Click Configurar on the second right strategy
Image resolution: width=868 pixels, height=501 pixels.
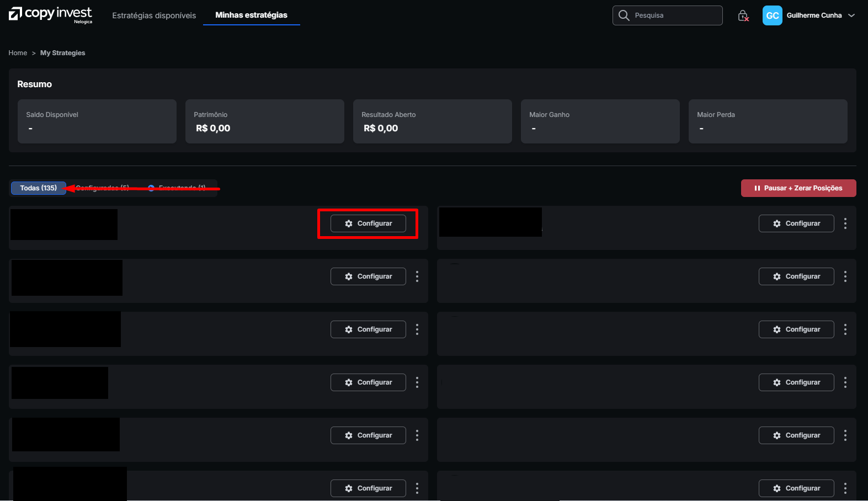point(796,276)
